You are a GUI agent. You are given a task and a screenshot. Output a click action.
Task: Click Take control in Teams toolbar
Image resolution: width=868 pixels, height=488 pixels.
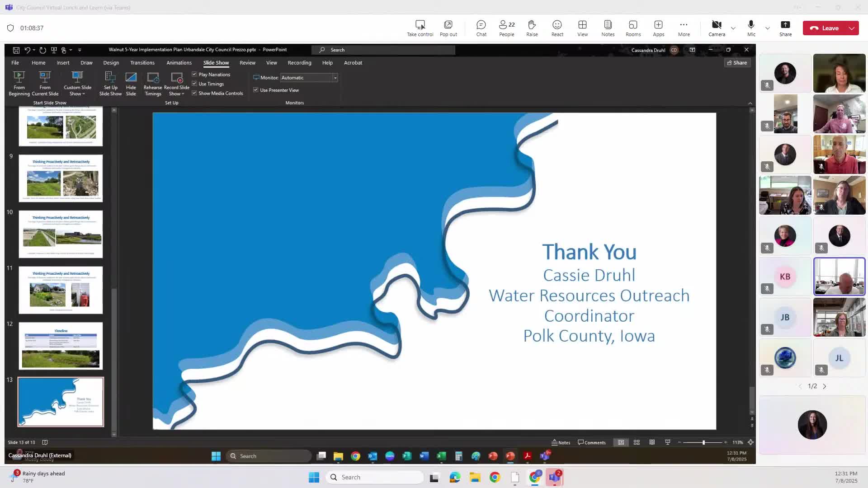tap(420, 28)
